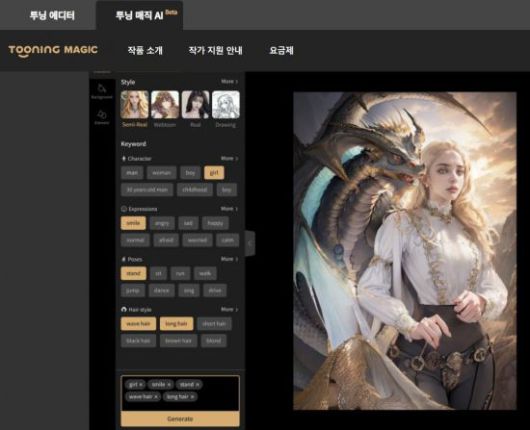Screen dimensions: 530x430
Task: Toggle the sing pose keyword
Action: (189, 290)
